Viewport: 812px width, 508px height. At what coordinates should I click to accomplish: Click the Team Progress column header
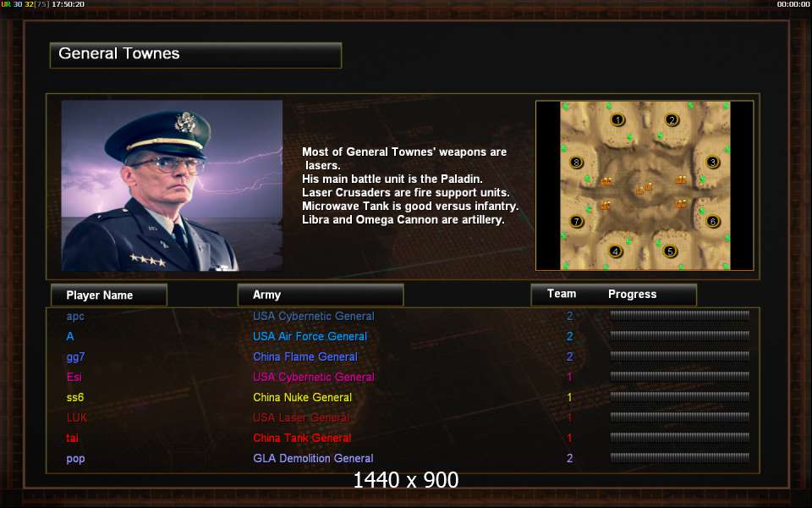614,295
